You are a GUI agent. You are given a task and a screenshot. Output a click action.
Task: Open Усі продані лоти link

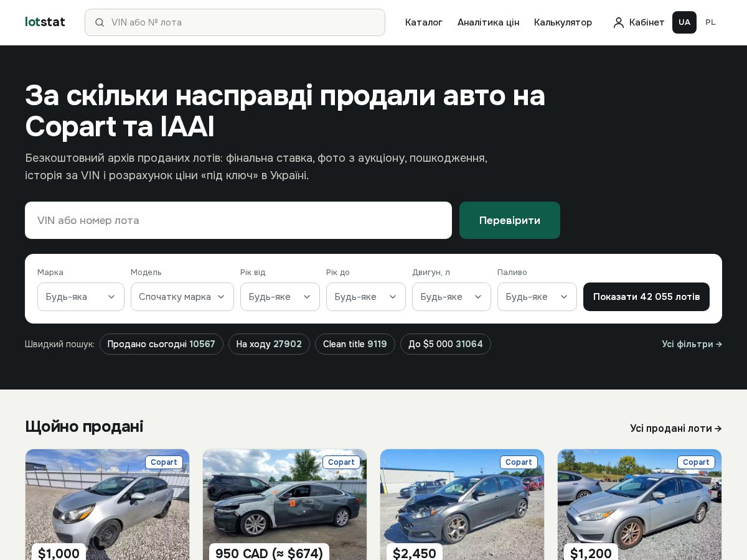676,428
